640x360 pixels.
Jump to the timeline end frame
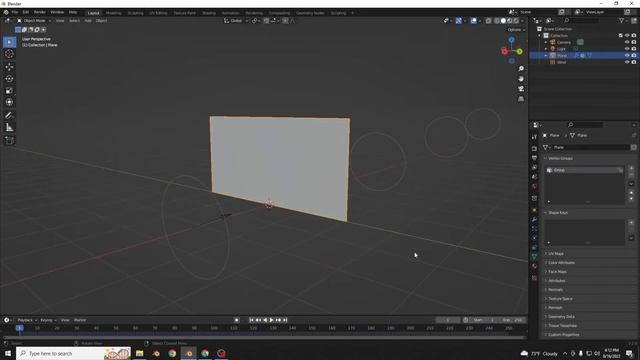click(x=285, y=320)
